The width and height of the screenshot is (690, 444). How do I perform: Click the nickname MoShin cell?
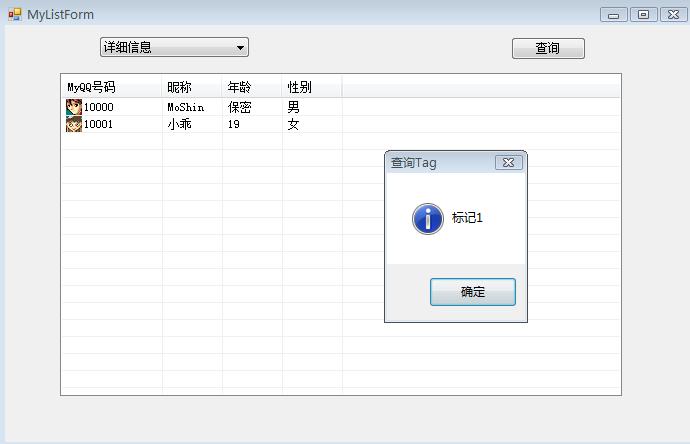[x=186, y=107]
